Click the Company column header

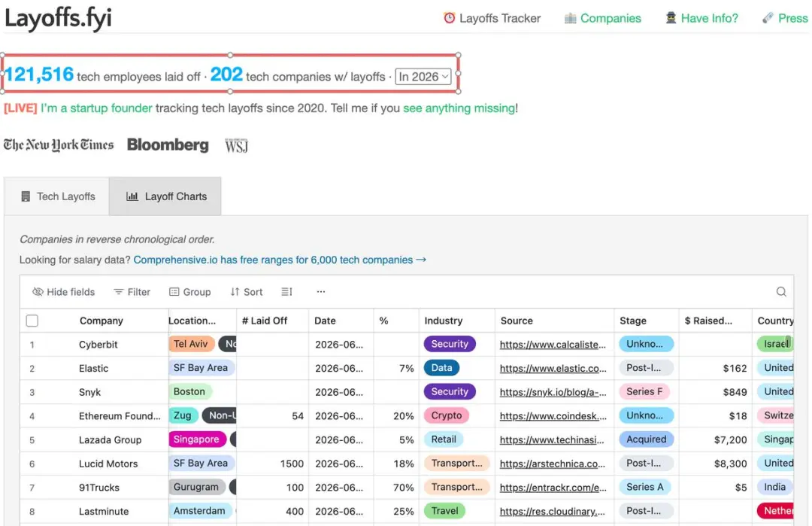[x=101, y=321]
